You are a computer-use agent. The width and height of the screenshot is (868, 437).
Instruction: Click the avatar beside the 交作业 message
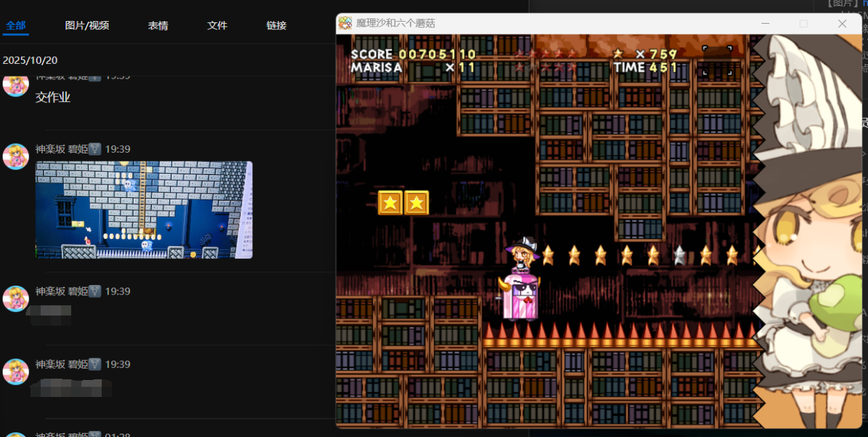pyautogui.click(x=16, y=84)
